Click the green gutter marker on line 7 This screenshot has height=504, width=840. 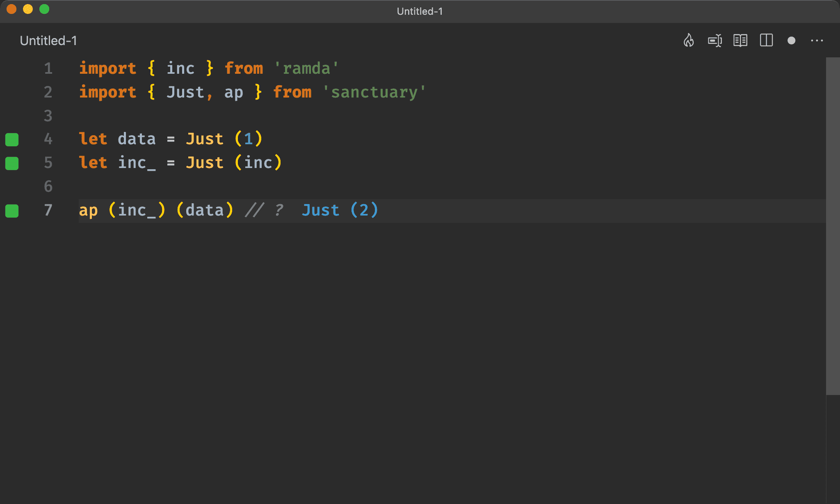[12, 211]
